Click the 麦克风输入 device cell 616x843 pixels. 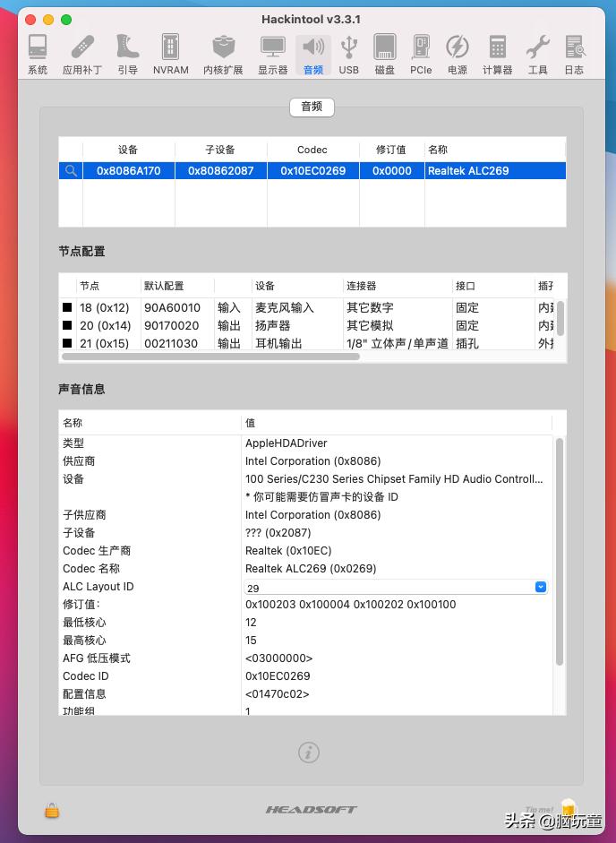pyautogui.click(x=285, y=307)
